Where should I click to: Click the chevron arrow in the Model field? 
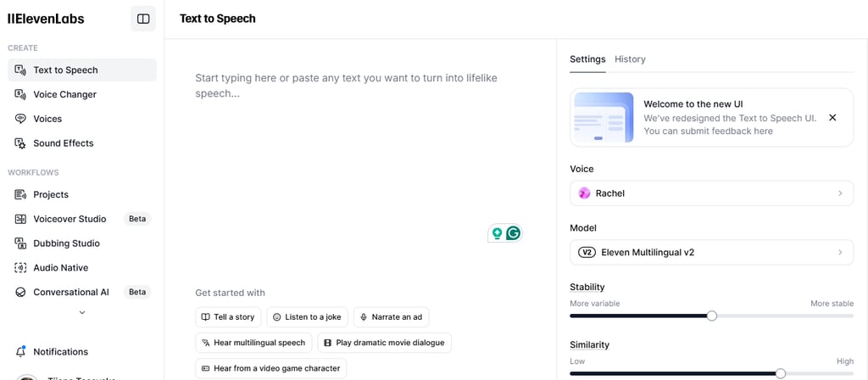840,253
